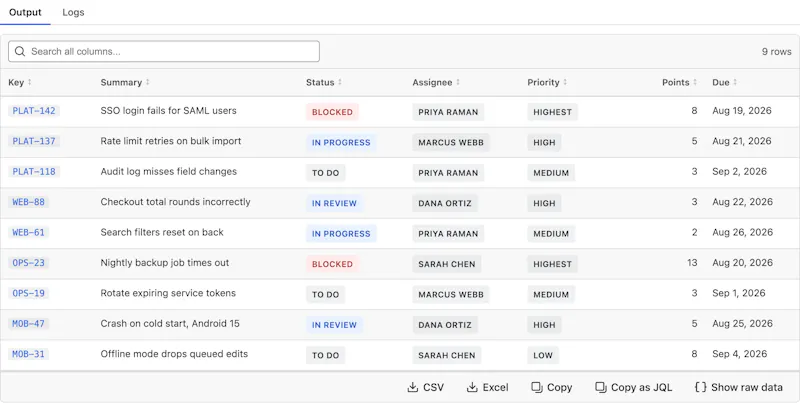
Task: Open issue PLAT-137
Action: (34, 141)
